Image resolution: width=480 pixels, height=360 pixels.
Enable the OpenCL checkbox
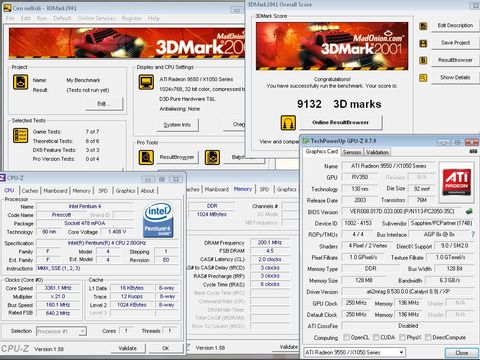347,337
